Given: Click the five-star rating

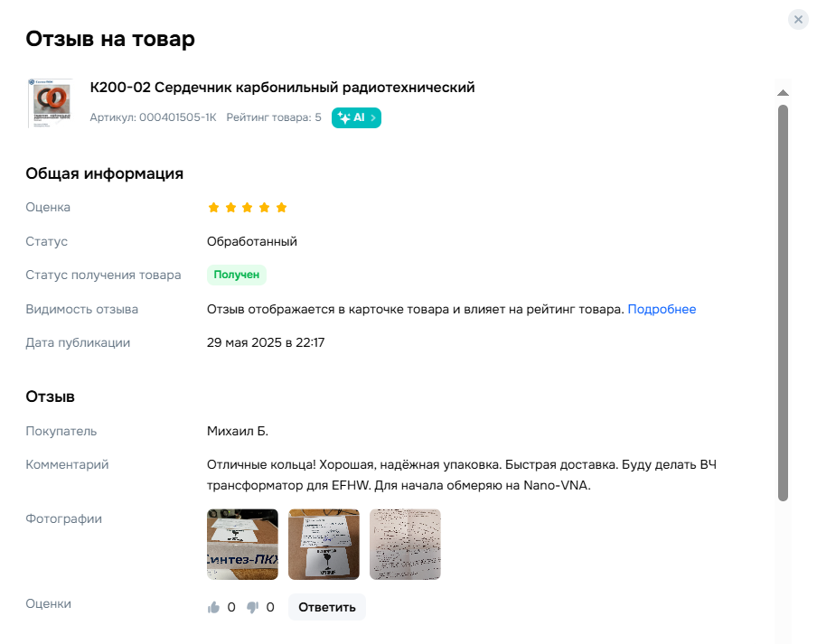Looking at the screenshot, I should coord(248,208).
